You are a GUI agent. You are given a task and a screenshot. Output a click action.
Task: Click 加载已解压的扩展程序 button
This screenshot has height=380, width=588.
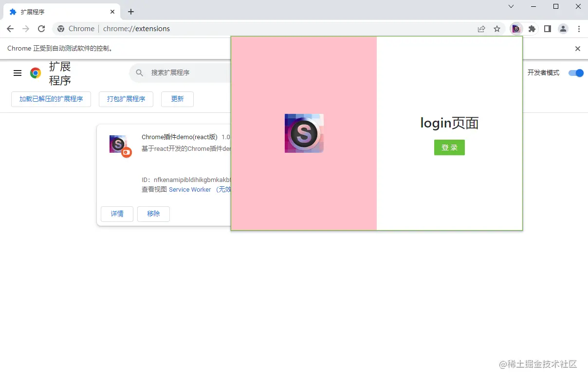click(x=51, y=99)
